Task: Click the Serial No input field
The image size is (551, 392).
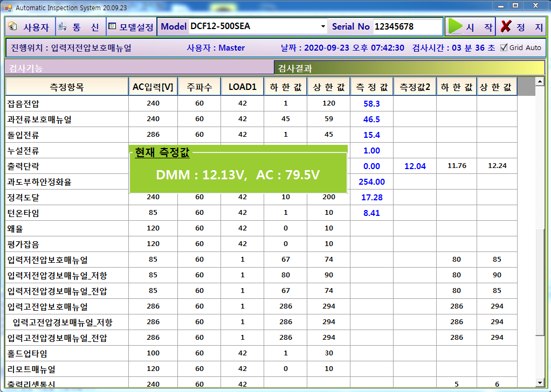Action: click(x=407, y=27)
